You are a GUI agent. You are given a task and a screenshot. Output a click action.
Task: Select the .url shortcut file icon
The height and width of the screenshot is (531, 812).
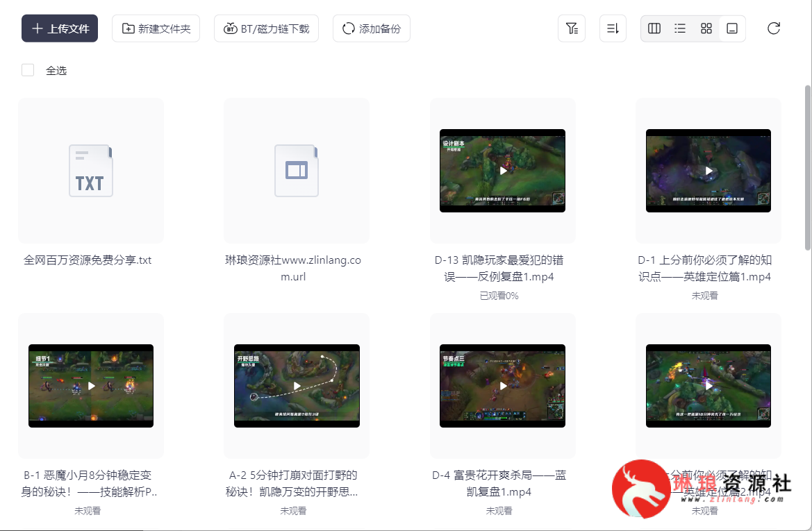tap(297, 171)
